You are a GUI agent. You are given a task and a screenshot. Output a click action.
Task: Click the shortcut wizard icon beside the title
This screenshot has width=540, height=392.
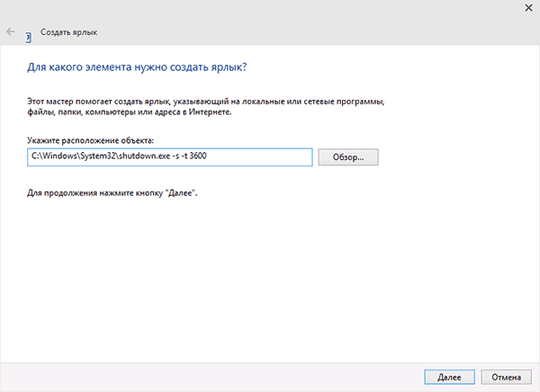point(29,33)
